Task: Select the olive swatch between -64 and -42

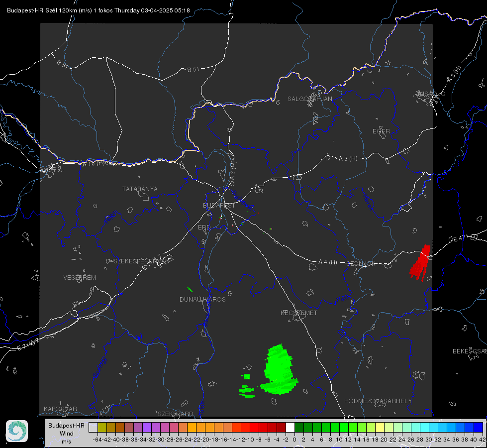Action: 102,427
